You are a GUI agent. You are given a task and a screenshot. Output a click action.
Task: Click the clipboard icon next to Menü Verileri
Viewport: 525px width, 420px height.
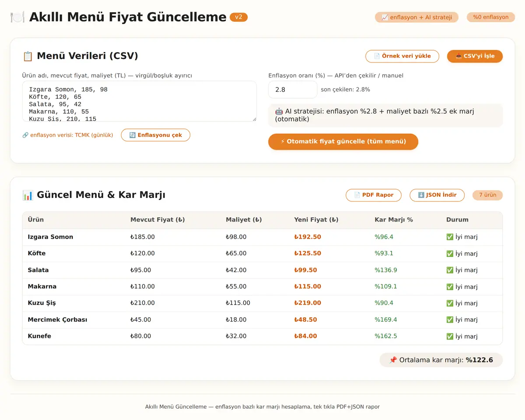point(28,56)
